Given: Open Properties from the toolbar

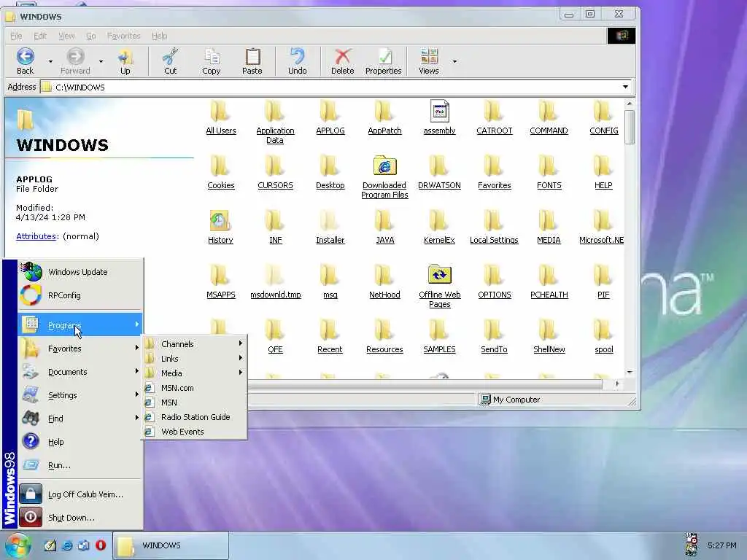Looking at the screenshot, I should click(384, 61).
